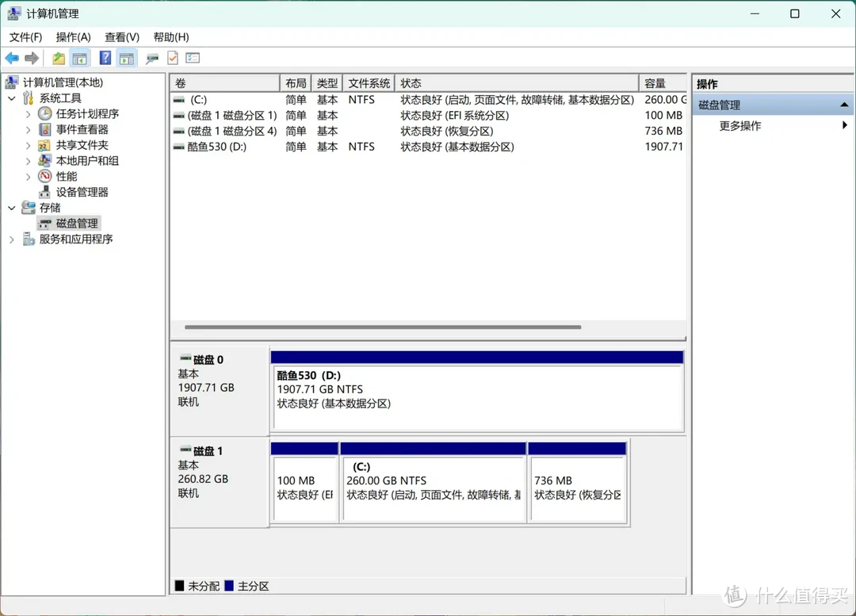Toggle the Show/Hide Action Pane toolbar icon
Viewport: 856px width, 616px height.
127,58
